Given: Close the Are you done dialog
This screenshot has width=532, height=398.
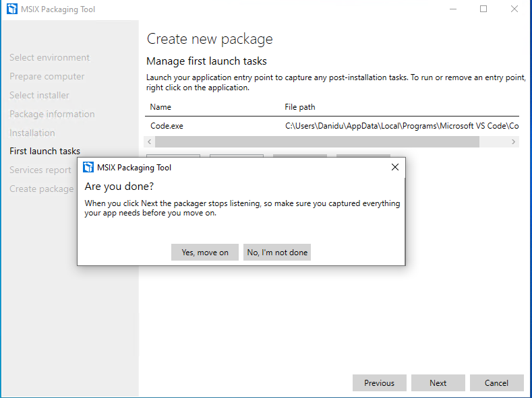Looking at the screenshot, I should coord(395,167).
